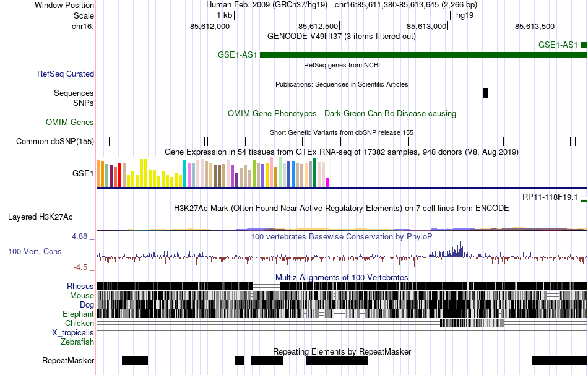The image size is (588, 375).
Task: Click the '1 kb' scale bar text
Action: [x=224, y=15]
